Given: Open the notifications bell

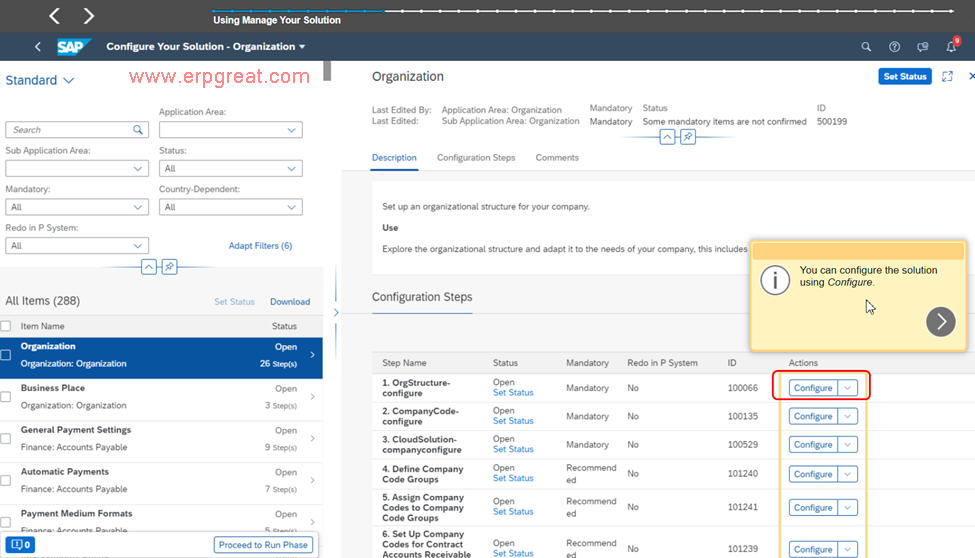Looking at the screenshot, I should pos(951,47).
